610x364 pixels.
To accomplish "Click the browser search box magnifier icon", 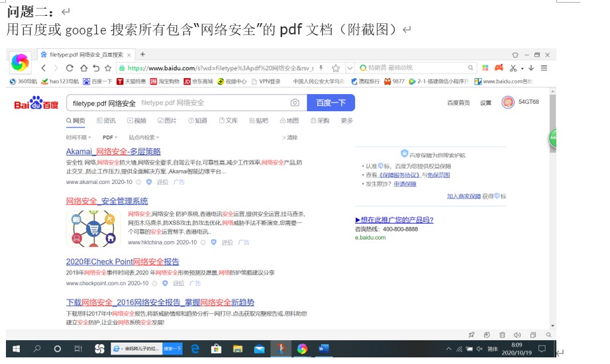I will (470, 68).
